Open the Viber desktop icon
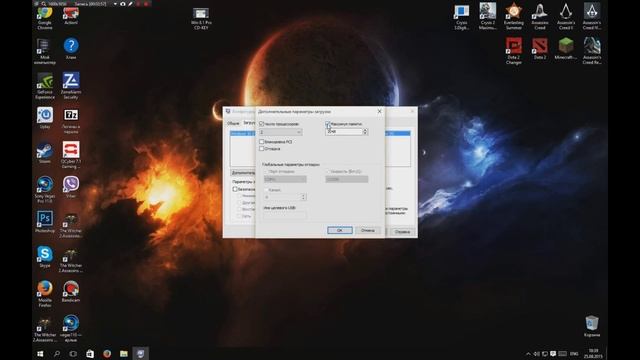640x360 pixels. (71, 187)
